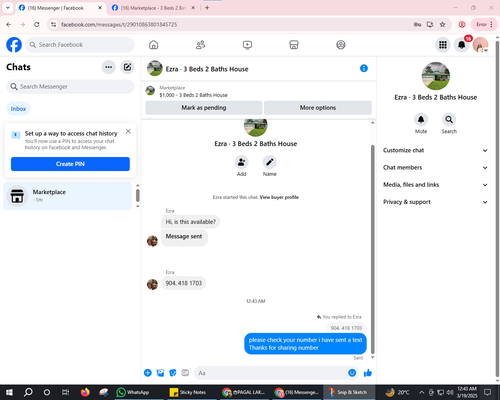Screen dimensions: 500x400
Task: Open the emoji picker in message box
Action: point(352,373)
